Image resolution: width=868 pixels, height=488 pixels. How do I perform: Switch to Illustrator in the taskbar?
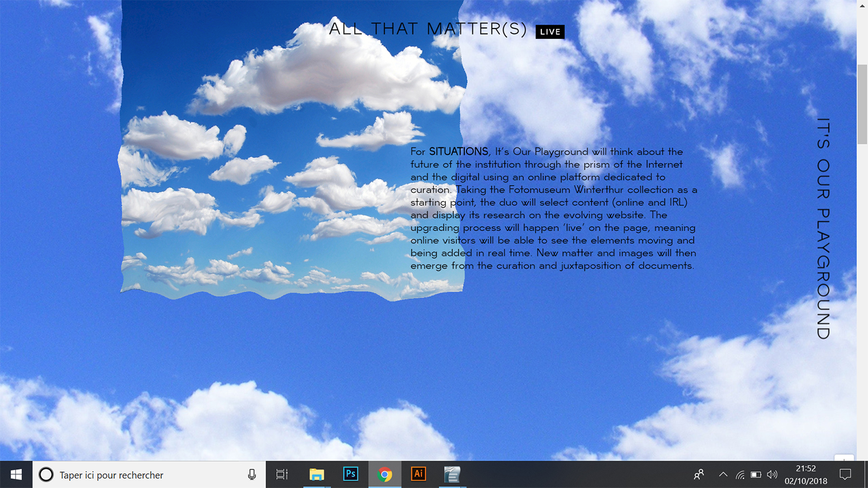(419, 475)
